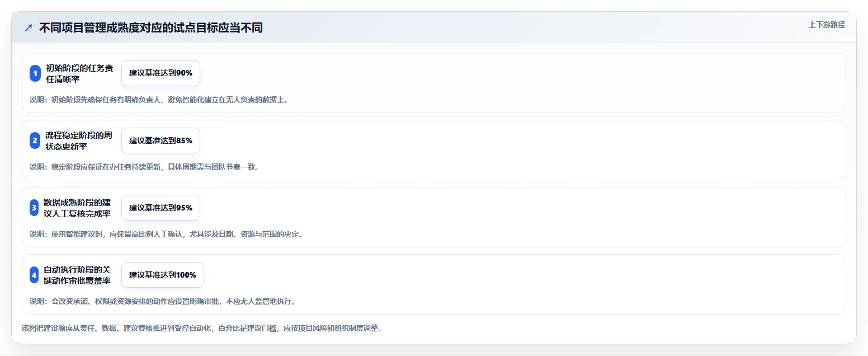Click the 建议基准达到85% pill
Viewport: 868px width, 356px height.
tap(161, 140)
